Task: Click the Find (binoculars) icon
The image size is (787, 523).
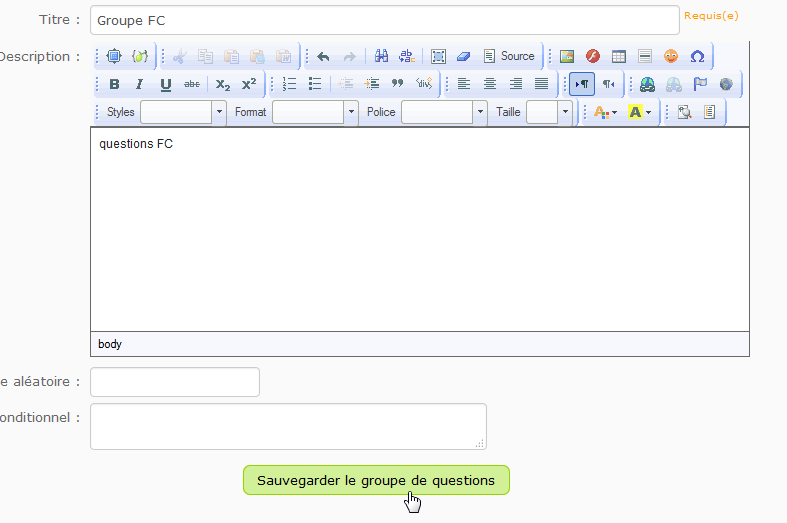Action: (x=381, y=56)
